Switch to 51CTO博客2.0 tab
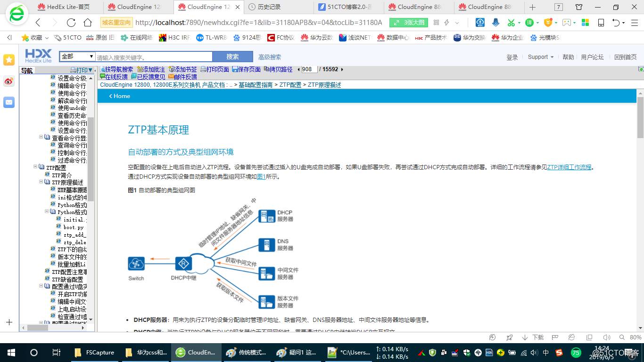This screenshot has width=644, height=362. 349,7
